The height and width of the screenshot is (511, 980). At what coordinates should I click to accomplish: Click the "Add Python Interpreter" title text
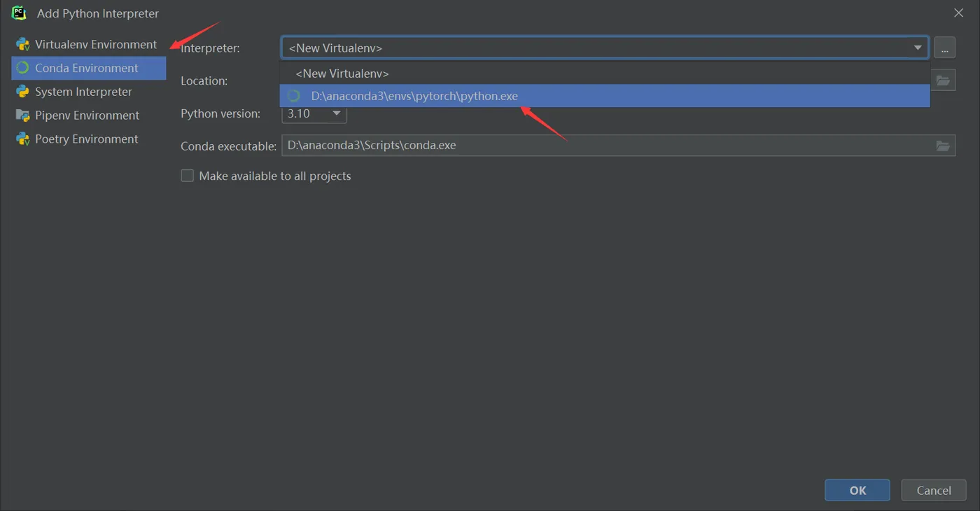pos(98,13)
